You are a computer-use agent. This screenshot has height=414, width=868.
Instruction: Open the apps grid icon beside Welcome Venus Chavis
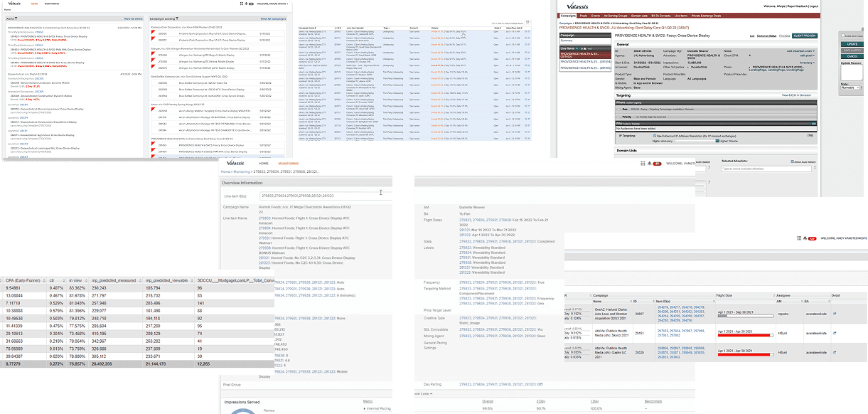click(x=242, y=4)
